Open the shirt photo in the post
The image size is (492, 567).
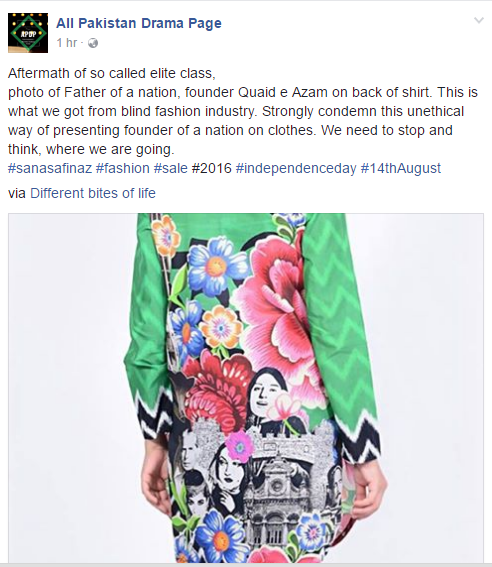point(246,388)
